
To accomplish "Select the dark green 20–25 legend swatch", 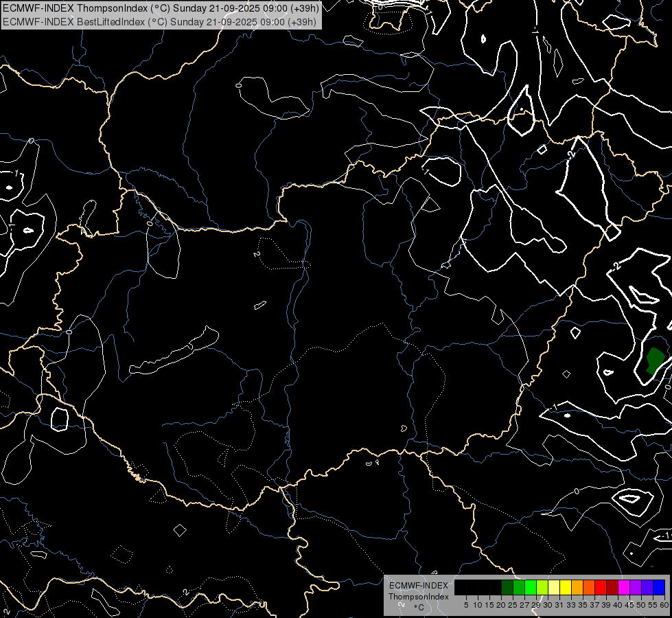I will (507, 587).
